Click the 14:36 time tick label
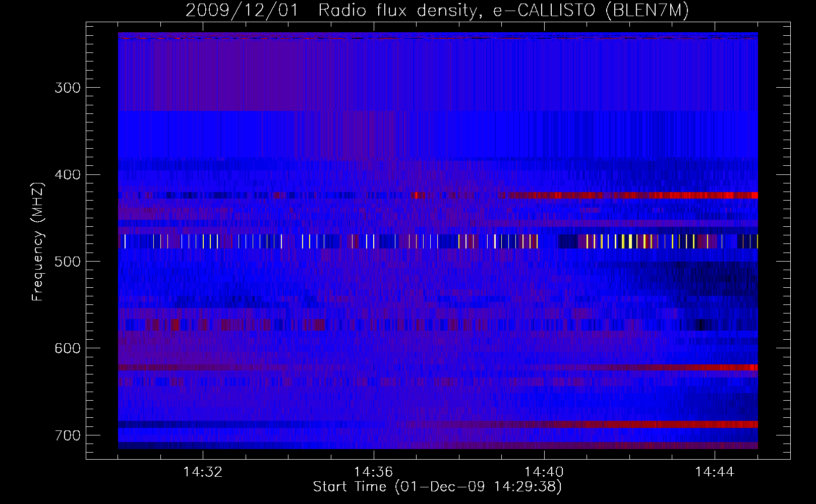This screenshot has width=816, height=504. point(373,472)
